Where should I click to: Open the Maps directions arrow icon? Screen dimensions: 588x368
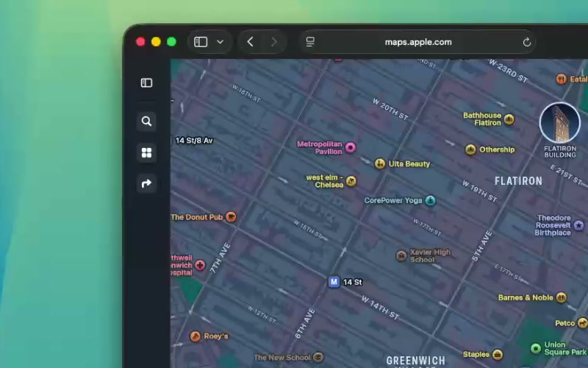(146, 183)
